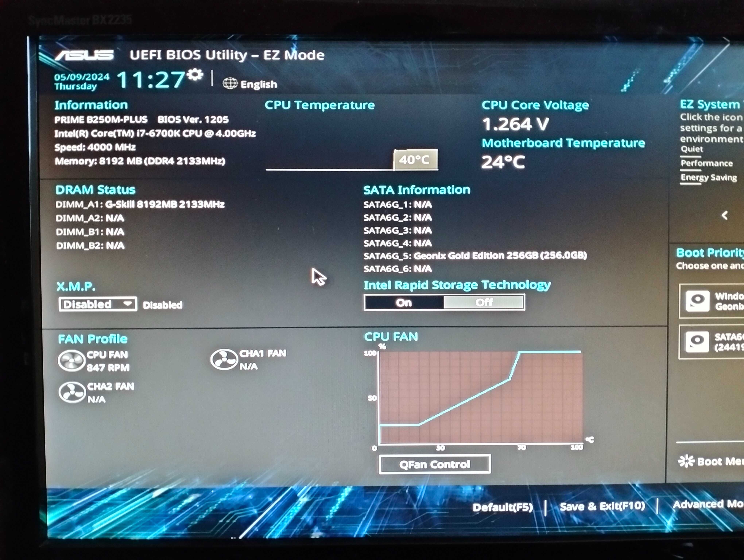
Task: Click the Boot Priority Windows icon
Action: (x=697, y=300)
